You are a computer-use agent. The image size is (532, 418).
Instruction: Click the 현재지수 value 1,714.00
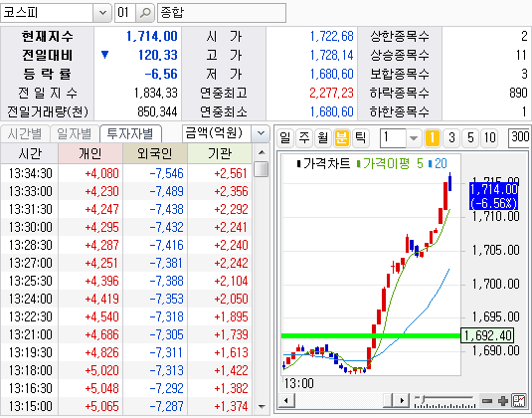tap(152, 36)
